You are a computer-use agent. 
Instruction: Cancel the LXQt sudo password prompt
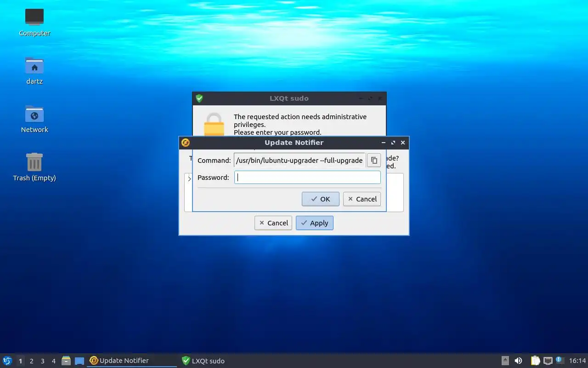click(x=362, y=199)
